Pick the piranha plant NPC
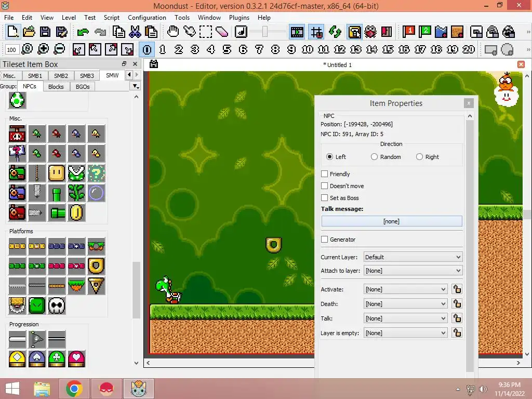The height and width of the screenshot is (399, 532). pyautogui.click(x=76, y=174)
